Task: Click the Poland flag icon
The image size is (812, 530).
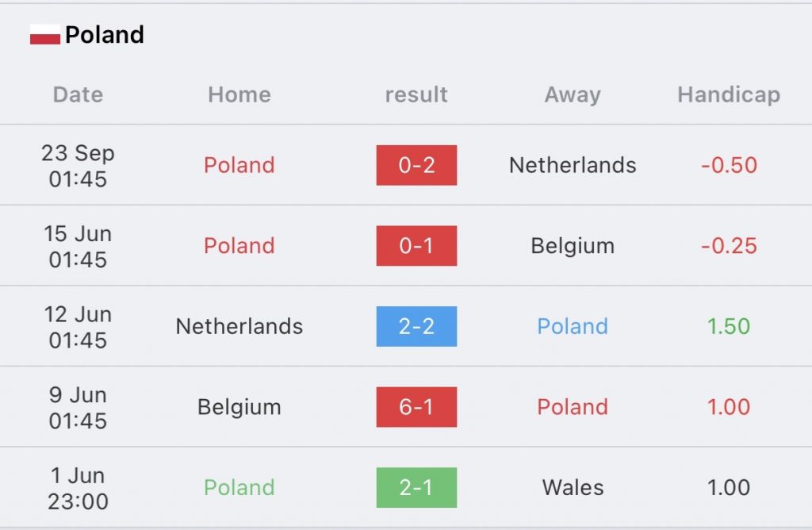Action: point(45,35)
